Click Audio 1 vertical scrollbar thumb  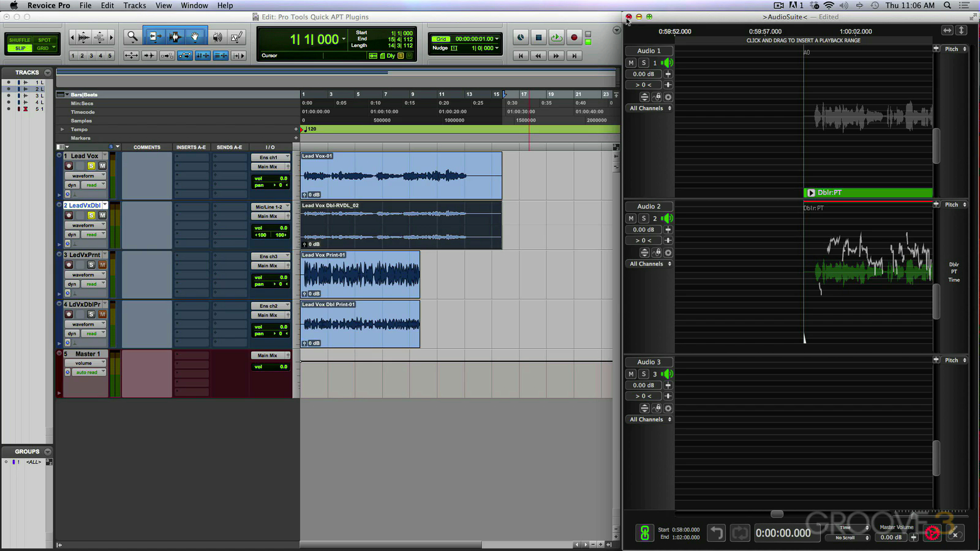pos(937,146)
